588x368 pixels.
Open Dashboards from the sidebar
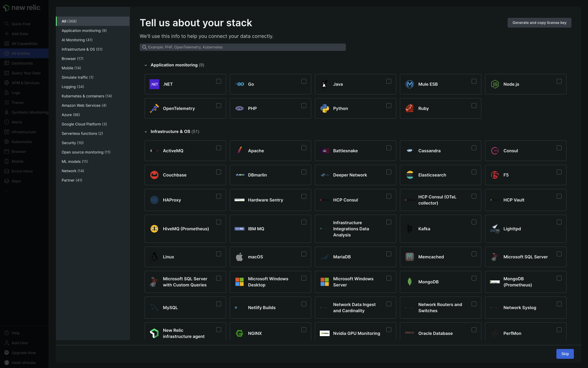(x=22, y=63)
